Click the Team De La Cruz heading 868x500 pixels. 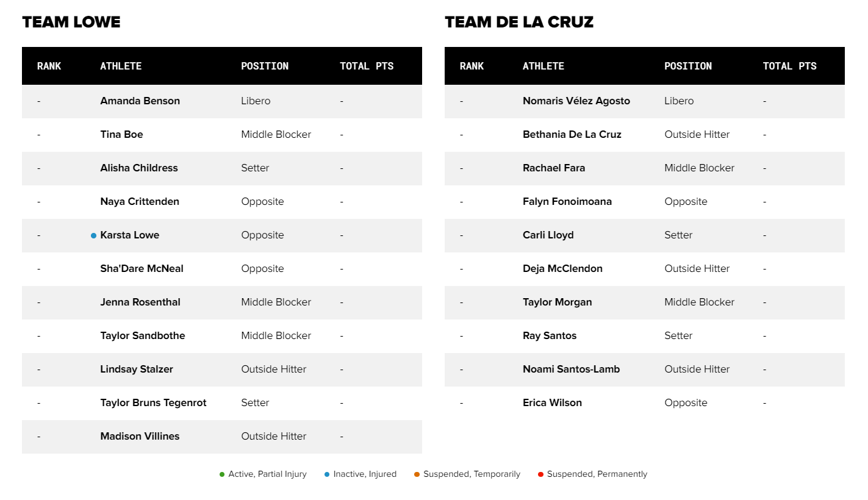(x=519, y=23)
